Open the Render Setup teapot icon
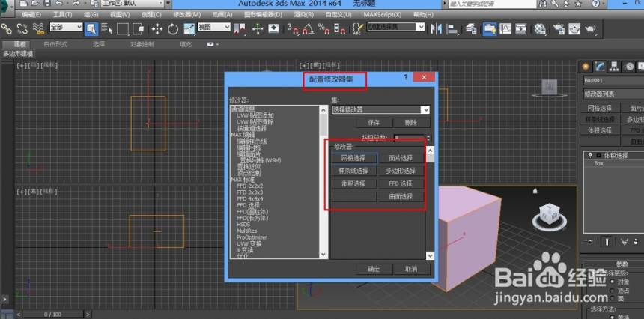 [559, 29]
